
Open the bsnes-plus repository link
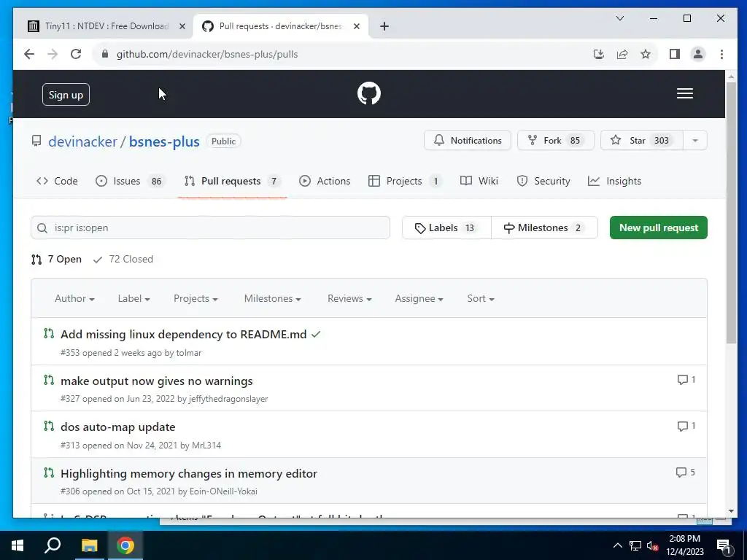(x=164, y=141)
